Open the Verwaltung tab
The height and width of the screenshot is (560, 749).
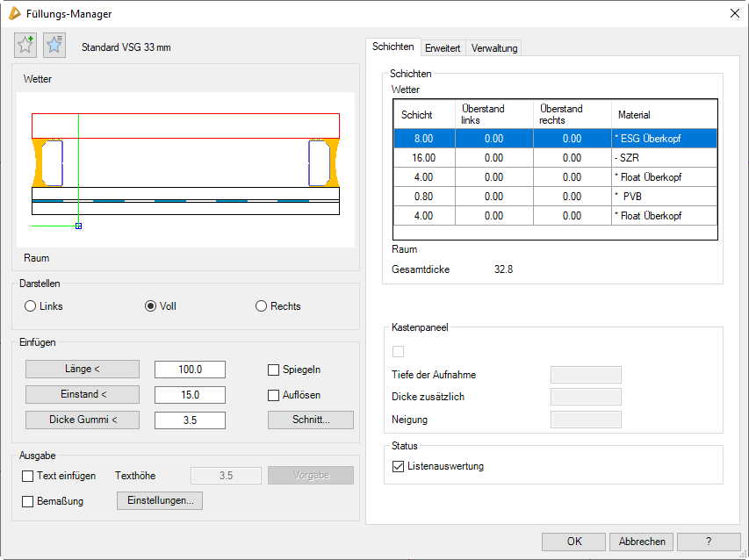(x=494, y=47)
